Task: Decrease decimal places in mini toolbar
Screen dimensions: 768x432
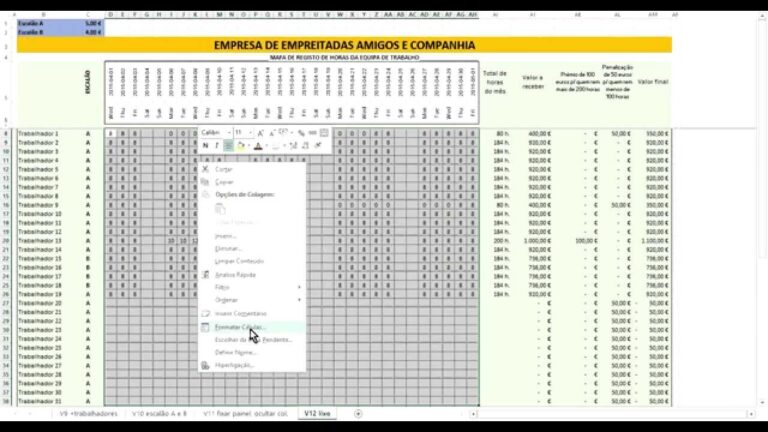Action: click(306, 145)
